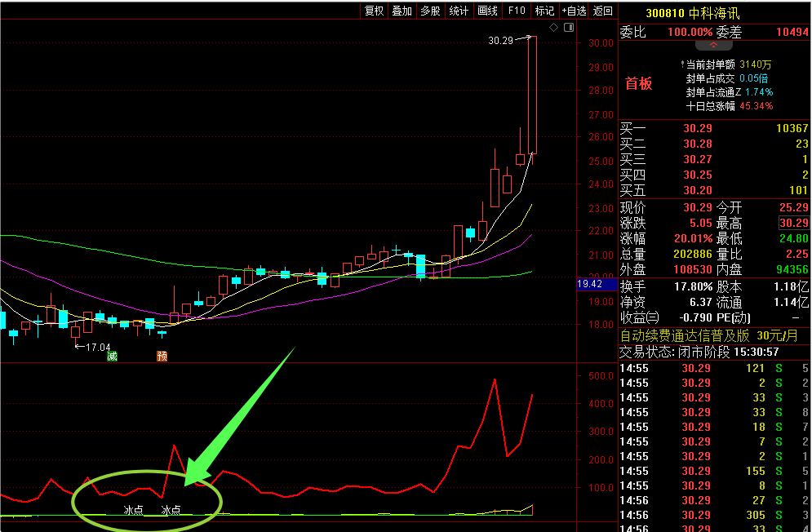Click the first 冰点 indicator label

(x=133, y=510)
